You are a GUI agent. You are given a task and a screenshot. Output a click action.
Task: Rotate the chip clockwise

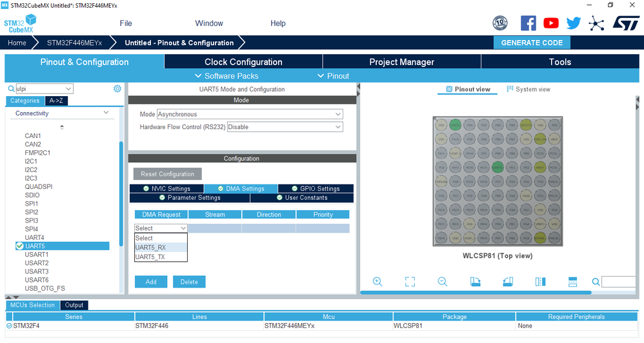coord(475,282)
